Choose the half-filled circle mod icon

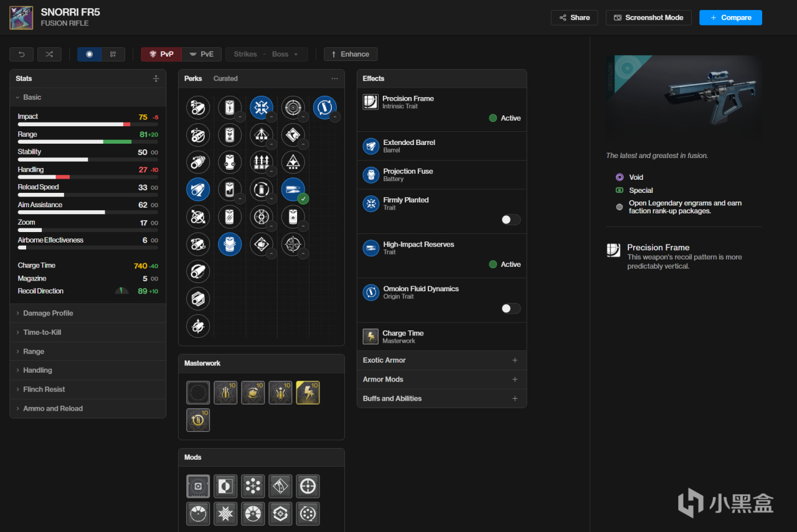pos(225,487)
